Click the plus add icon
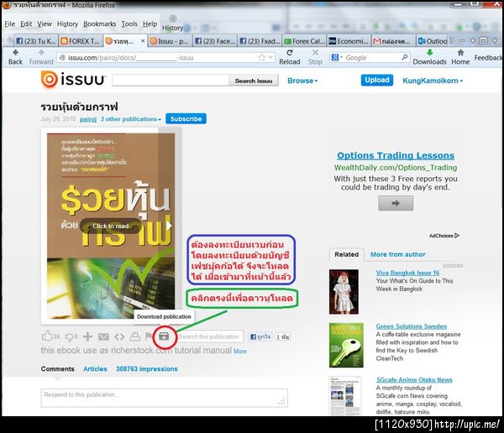 point(87,336)
